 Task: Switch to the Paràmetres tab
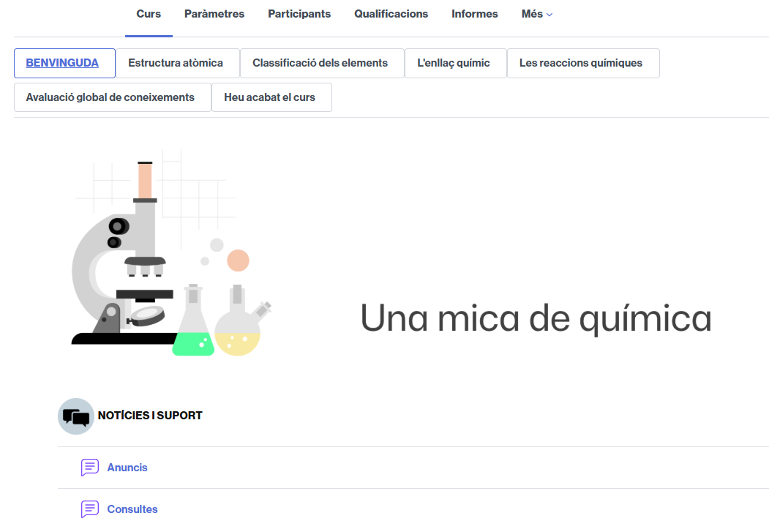(214, 14)
